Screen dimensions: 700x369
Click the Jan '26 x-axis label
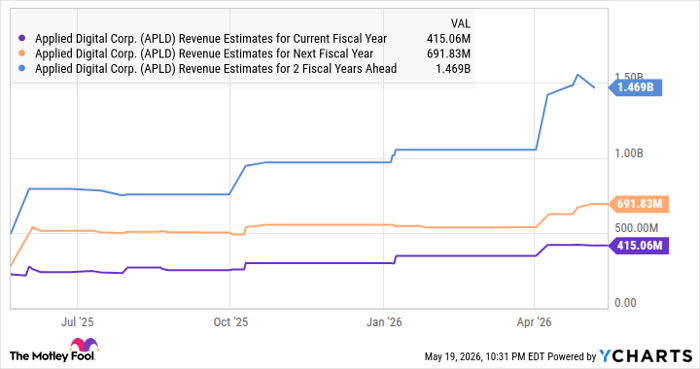[x=384, y=322]
